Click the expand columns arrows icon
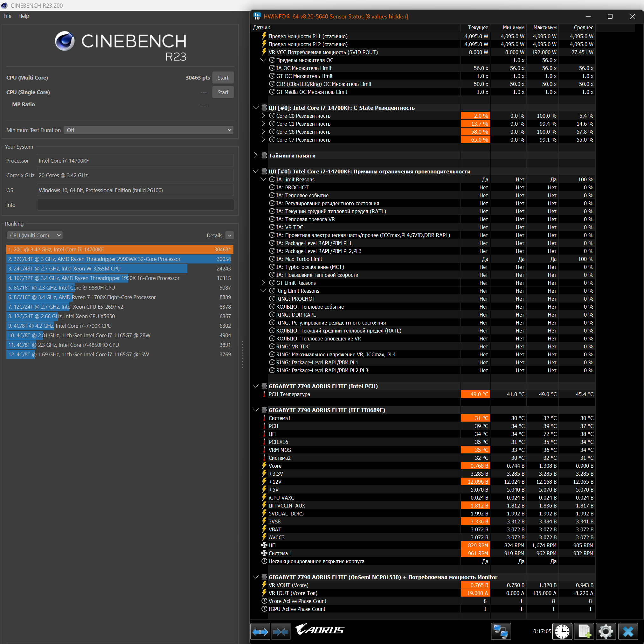Screen dimensions: 644x644 tap(260, 631)
